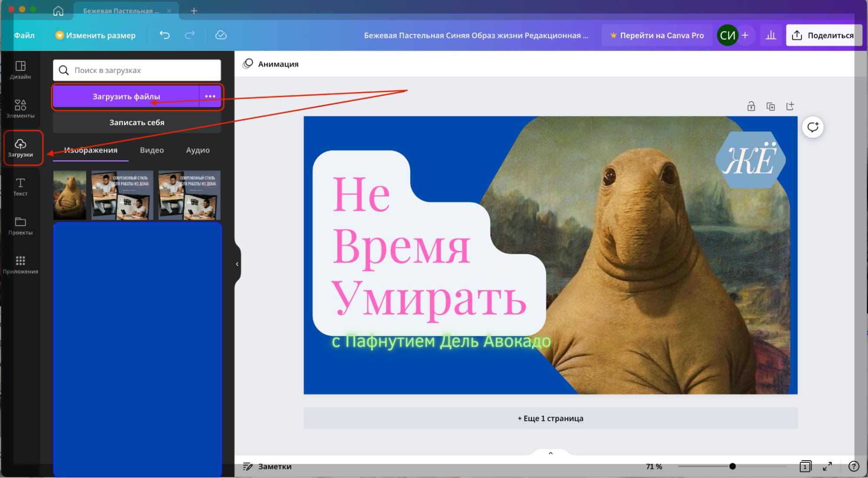Image resolution: width=868 pixels, height=478 pixels.
Task: Check cloud save status icon
Action: point(221,35)
